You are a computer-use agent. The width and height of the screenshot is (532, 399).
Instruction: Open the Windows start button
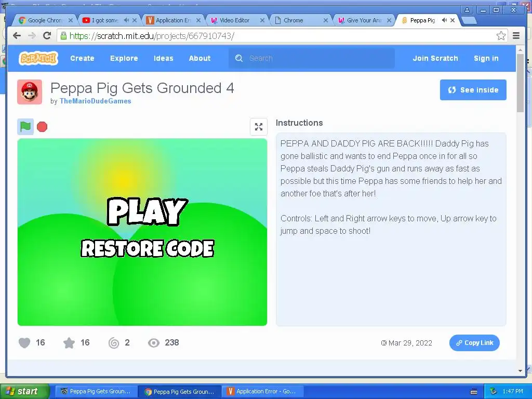pos(24,391)
